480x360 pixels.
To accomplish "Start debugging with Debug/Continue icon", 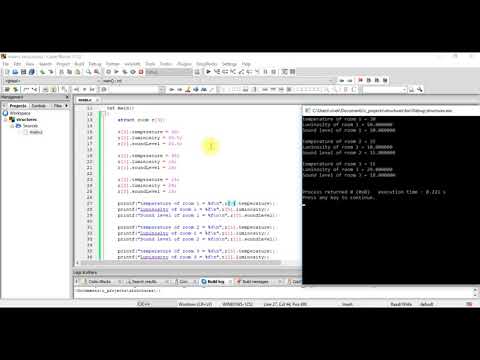I will click(x=209, y=72).
